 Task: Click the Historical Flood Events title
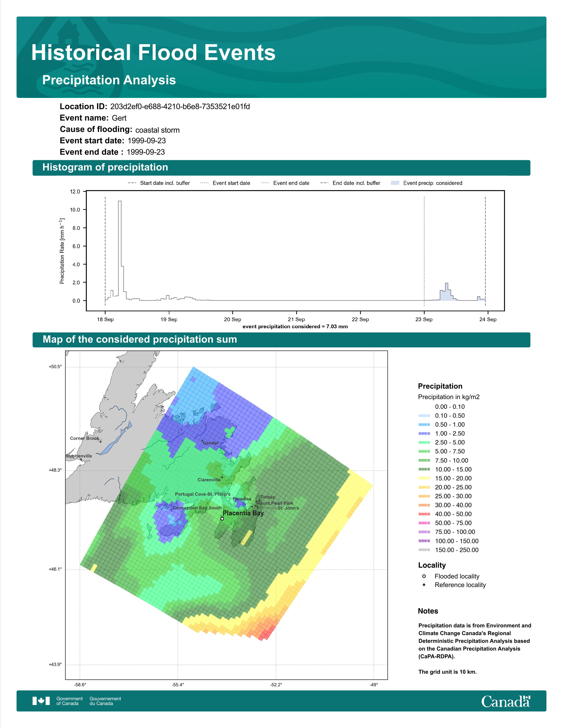pyautogui.click(x=153, y=53)
